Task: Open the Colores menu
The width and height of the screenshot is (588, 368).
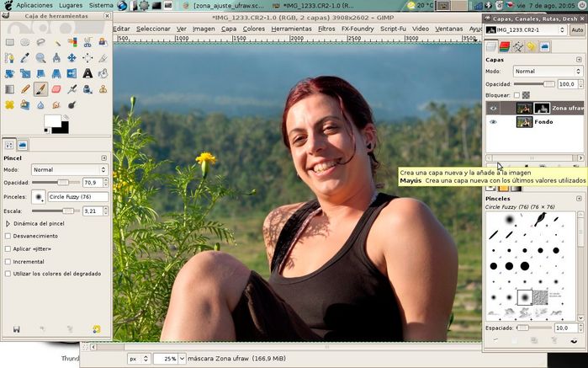Action: click(253, 29)
